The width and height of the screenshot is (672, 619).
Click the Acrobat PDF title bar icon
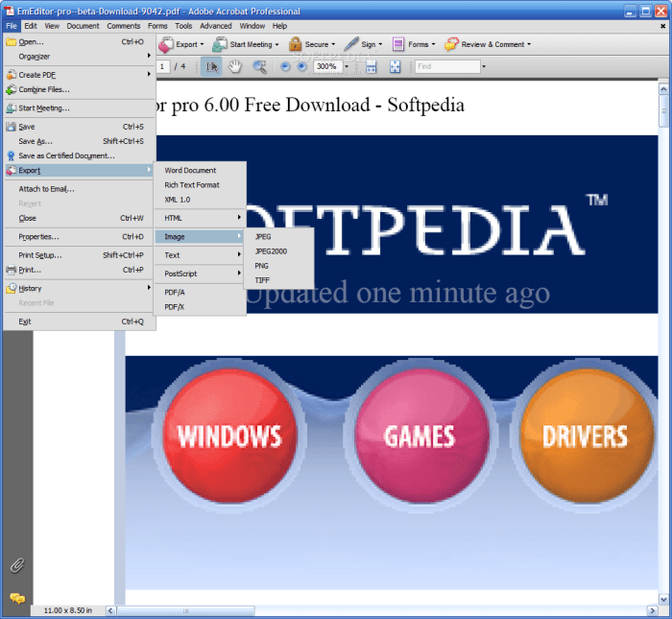click(x=9, y=11)
